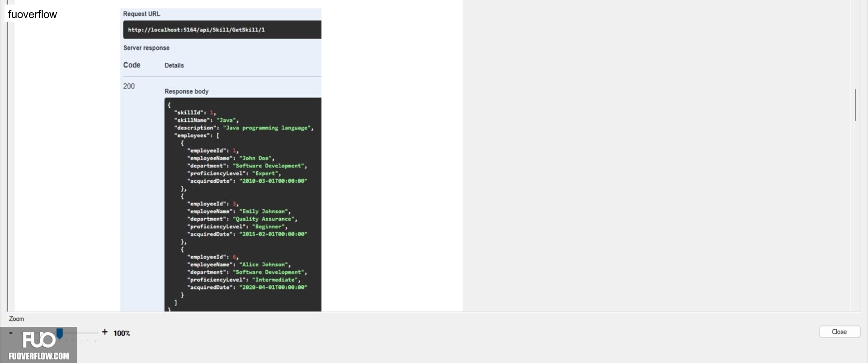This screenshot has width=868, height=363.
Task: Click acquiredDate "2020-04-01T00:00:00" line
Action: coord(247,288)
